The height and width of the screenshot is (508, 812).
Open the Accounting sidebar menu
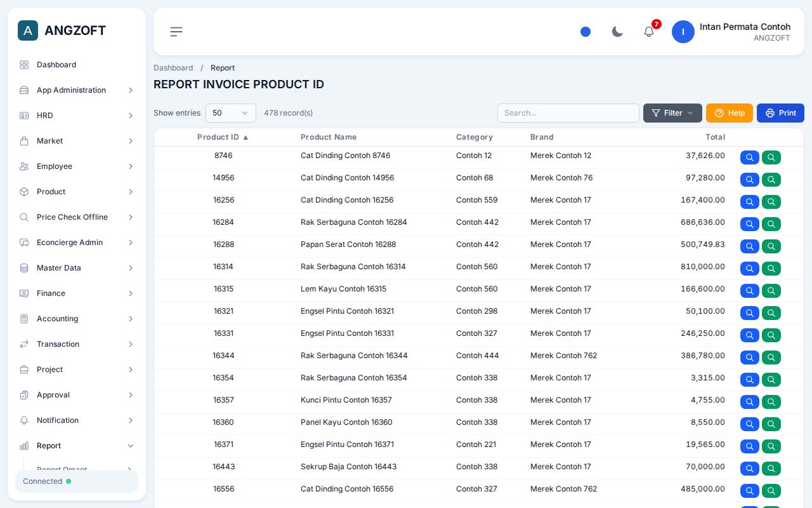(77, 319)
